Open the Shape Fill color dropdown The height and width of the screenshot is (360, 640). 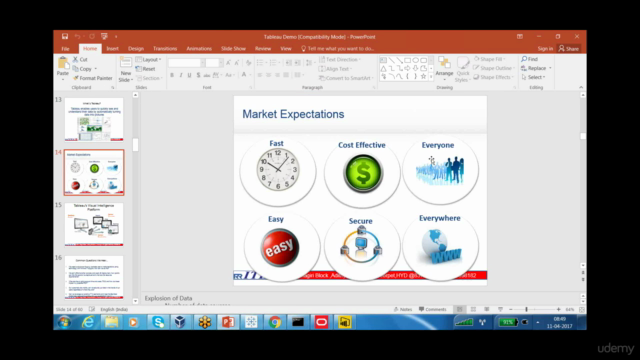[489, 59]
